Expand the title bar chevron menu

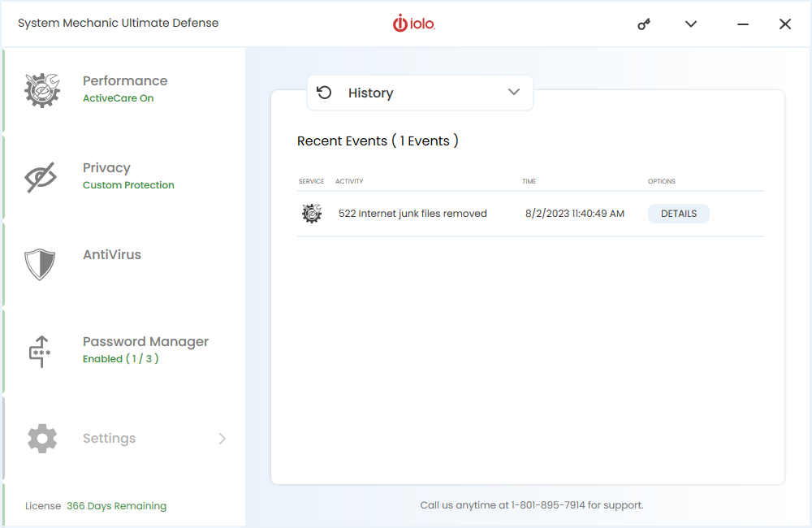pos(691,24)
